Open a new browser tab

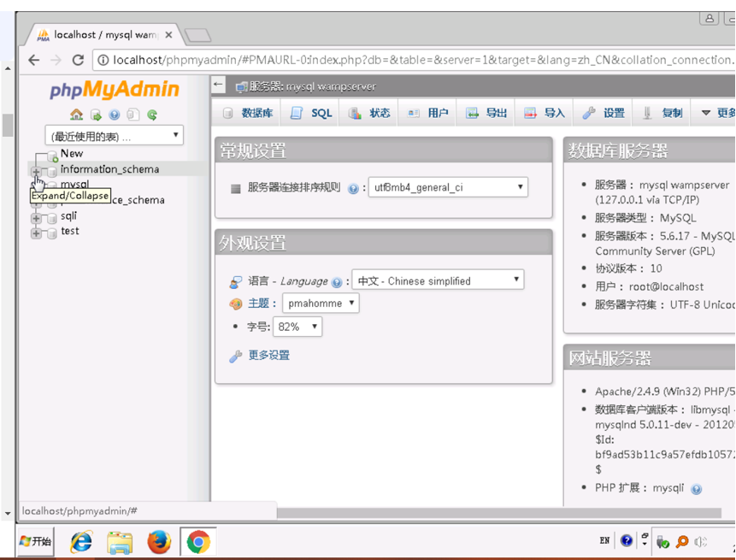click(197, 35)
